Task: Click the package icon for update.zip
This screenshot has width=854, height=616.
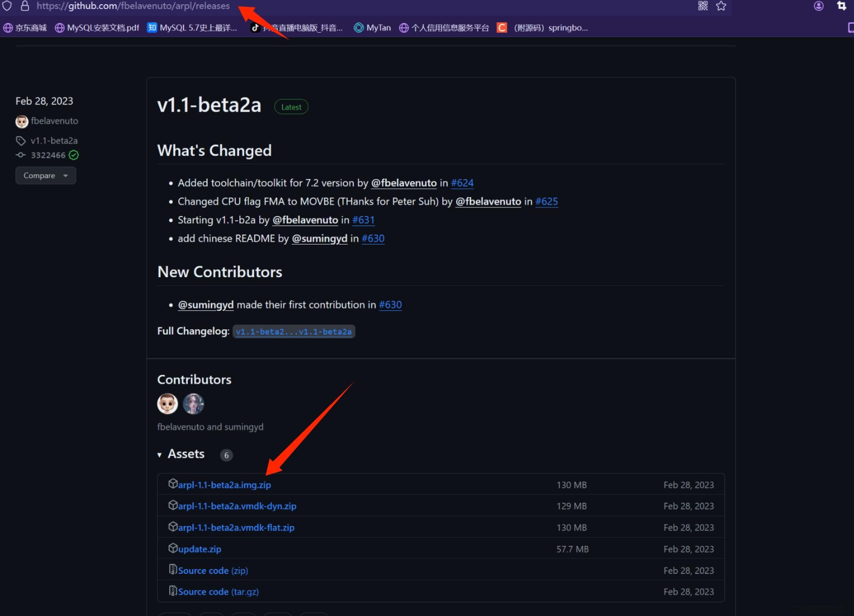Action: point(173,548)
